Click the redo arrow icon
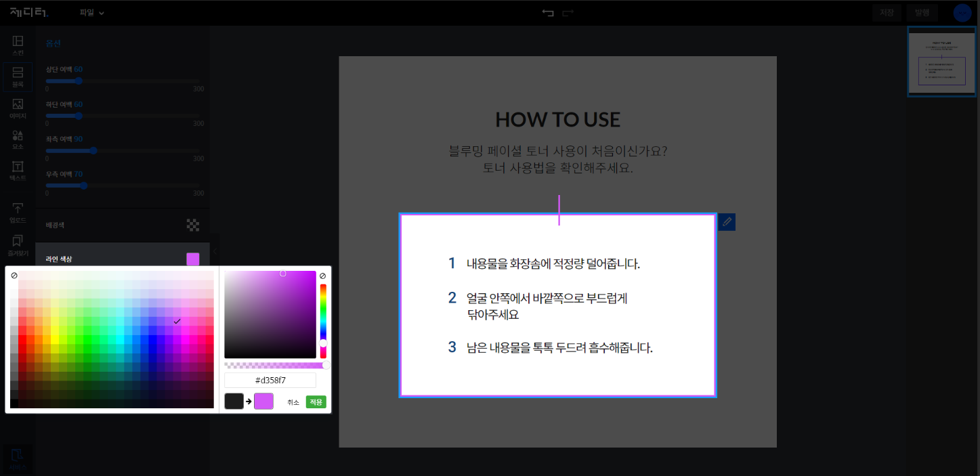Image resolution: width=980 pixels, height=476 pixels. (568, 13)
